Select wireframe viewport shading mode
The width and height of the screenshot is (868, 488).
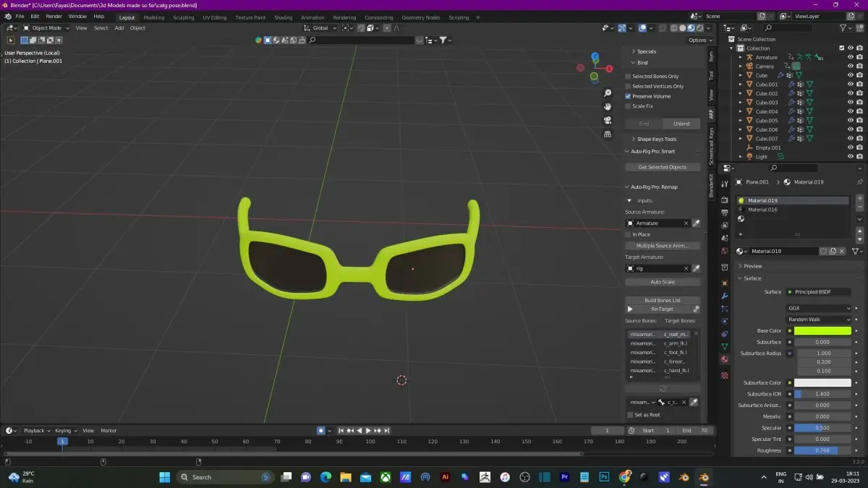tap(673, 28)
